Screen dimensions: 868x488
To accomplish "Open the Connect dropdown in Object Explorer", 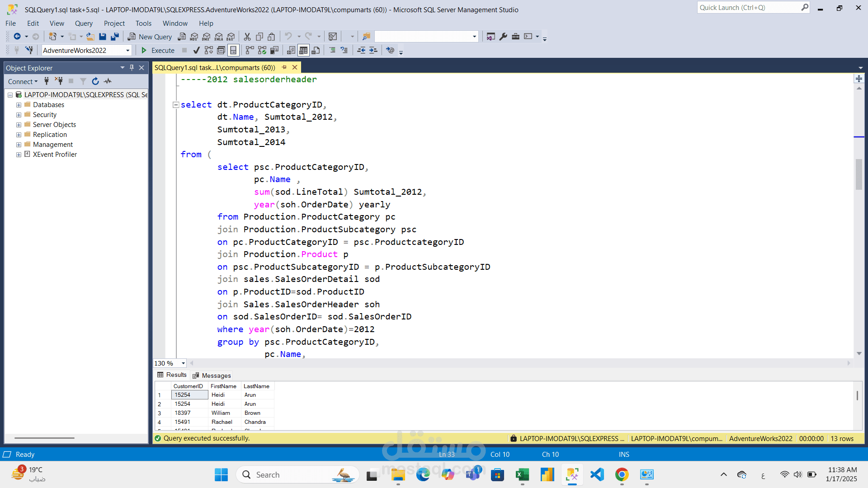I will (x=23, y=81).
